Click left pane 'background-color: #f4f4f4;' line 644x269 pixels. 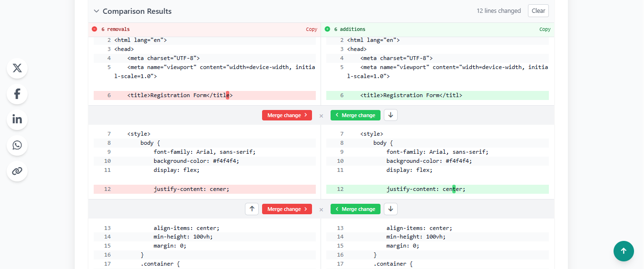205,161
